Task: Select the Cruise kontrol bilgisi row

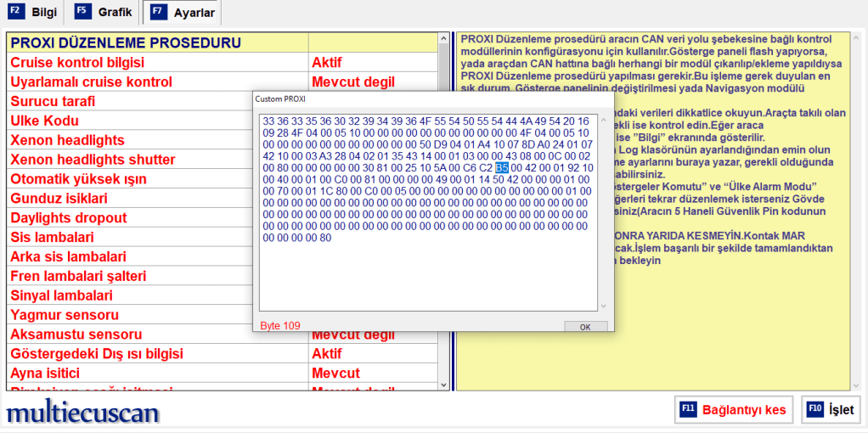Action: point(157,63)
